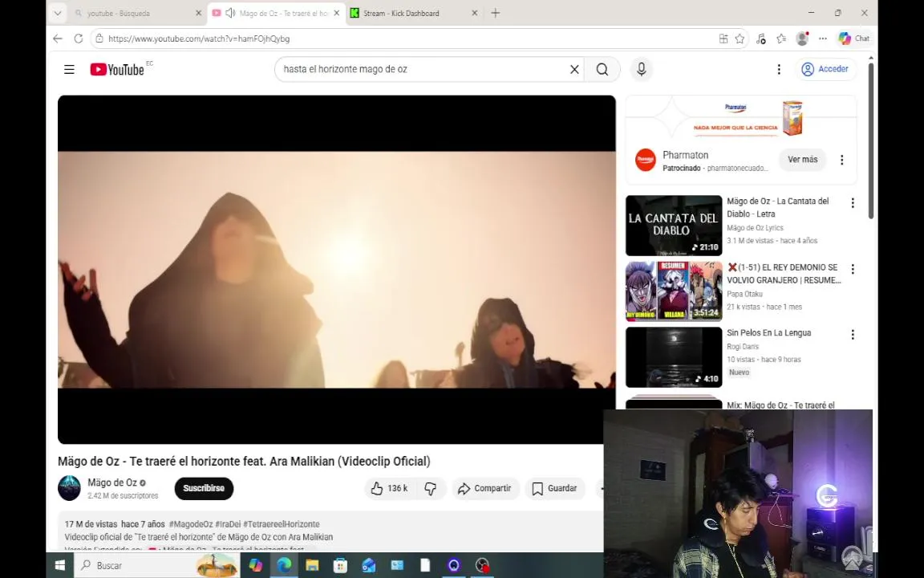
Task: Subscribe with the Suscribirse button
Action: click(x=204, y=488)
